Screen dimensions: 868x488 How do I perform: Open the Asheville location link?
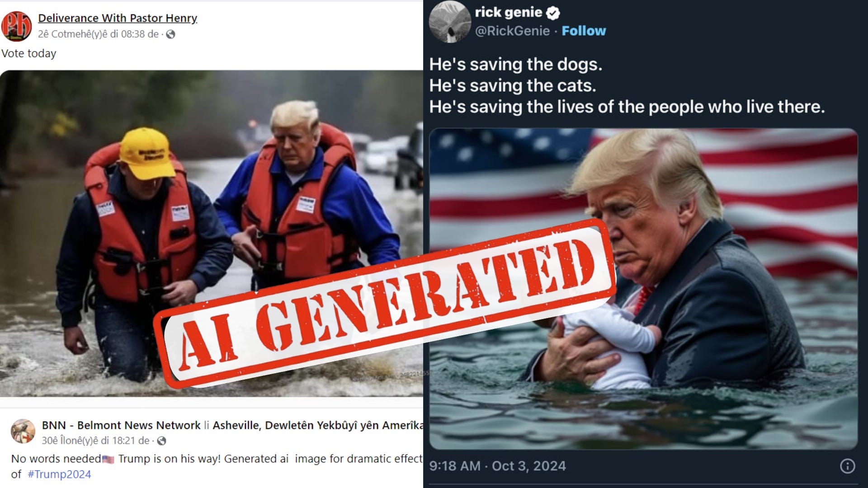(x=318, y=425)
